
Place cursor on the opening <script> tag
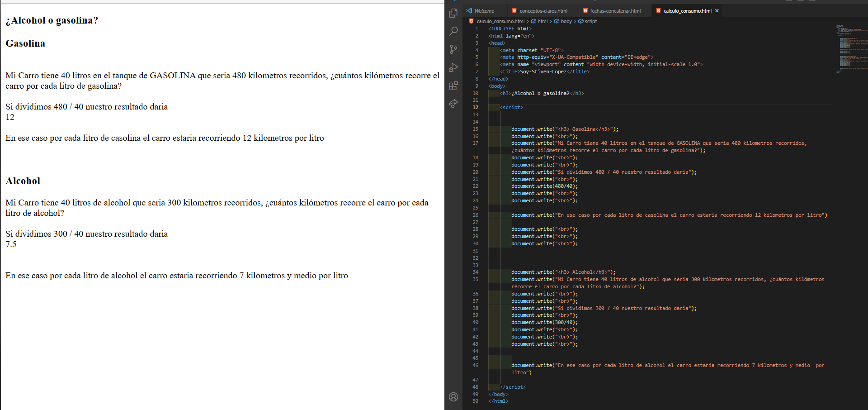coord(511,107)
